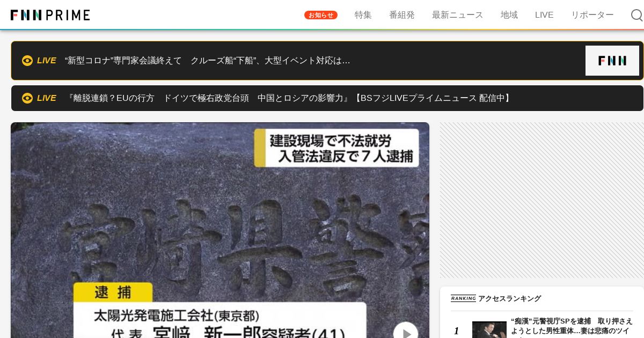Open ranking article on 元警視庁SP arrest
The height and width of the screenshot is (338, 644).
[x=572, y=326]
